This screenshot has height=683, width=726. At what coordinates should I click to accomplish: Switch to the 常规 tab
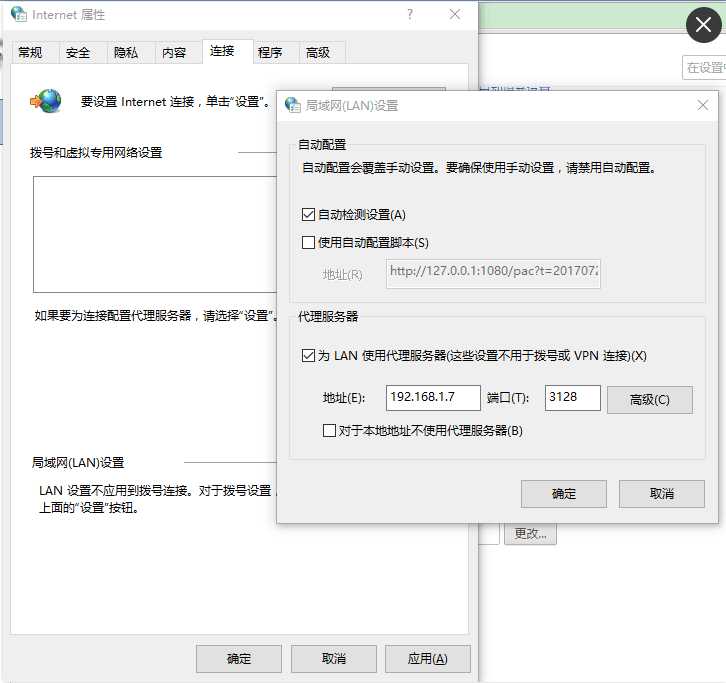pyautogui.click(x=31, y=52)
